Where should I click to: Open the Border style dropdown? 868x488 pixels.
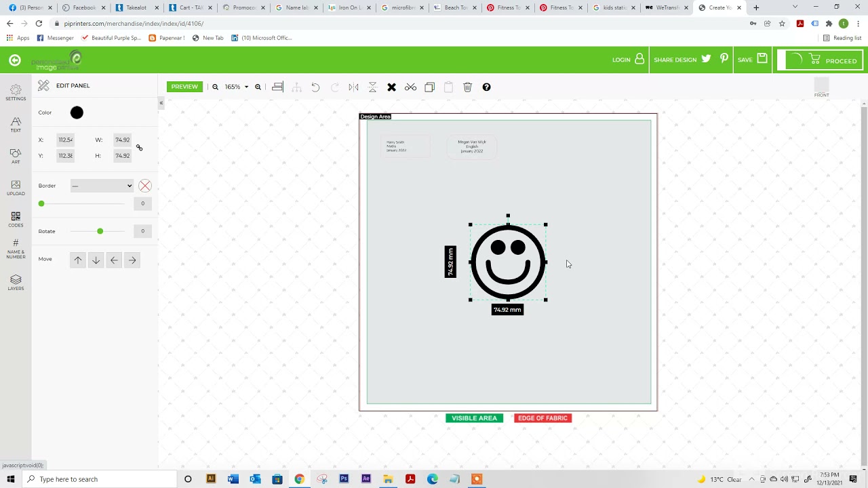(102, 186)
